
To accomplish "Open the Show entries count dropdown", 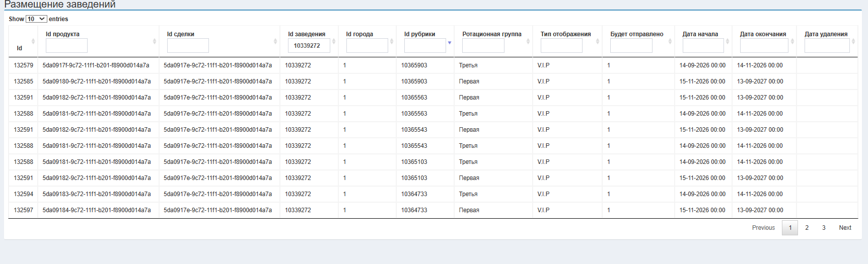I will [36, 19].
